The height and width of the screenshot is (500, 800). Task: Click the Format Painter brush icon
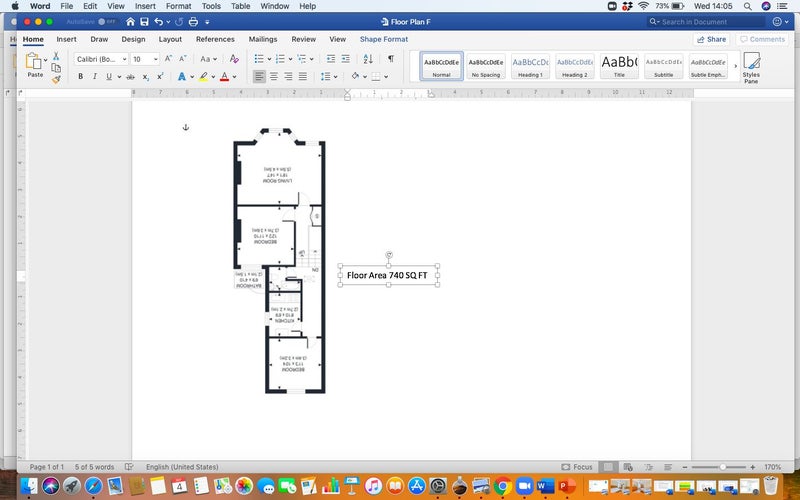56,80
